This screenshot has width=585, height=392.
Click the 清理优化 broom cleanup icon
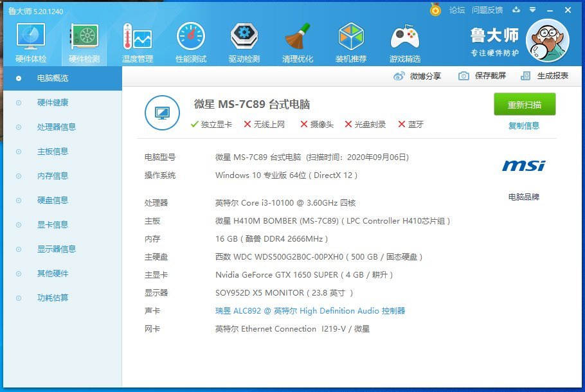tap(298, 43)
